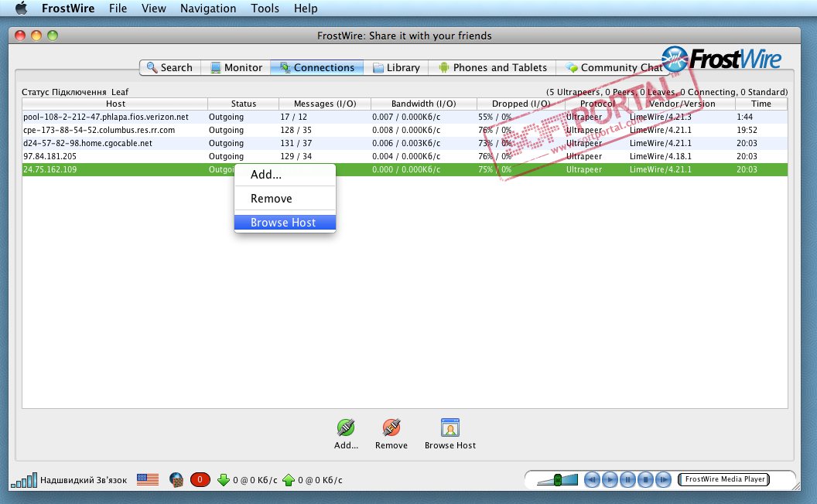Choose Browse Host from the context menu

(285, 223)
